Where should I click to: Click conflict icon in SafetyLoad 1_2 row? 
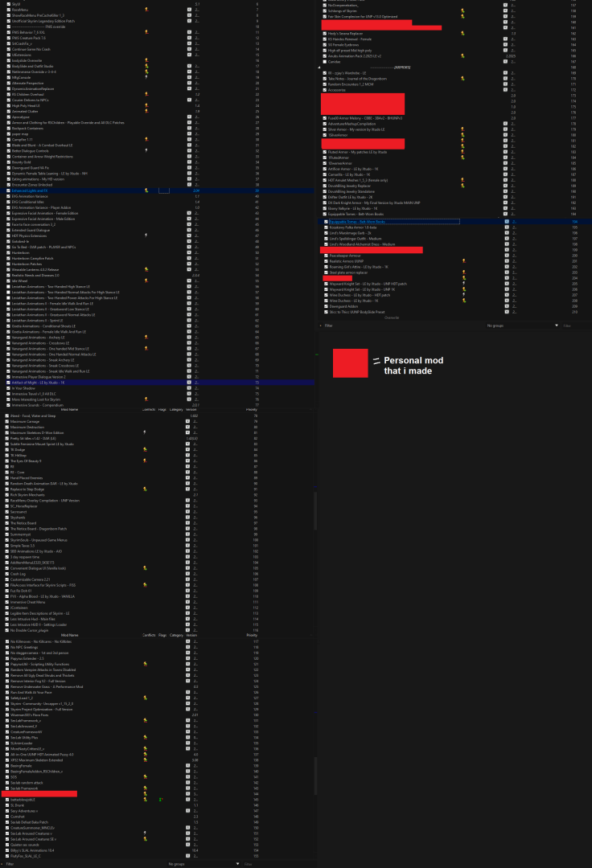(145, 698)
